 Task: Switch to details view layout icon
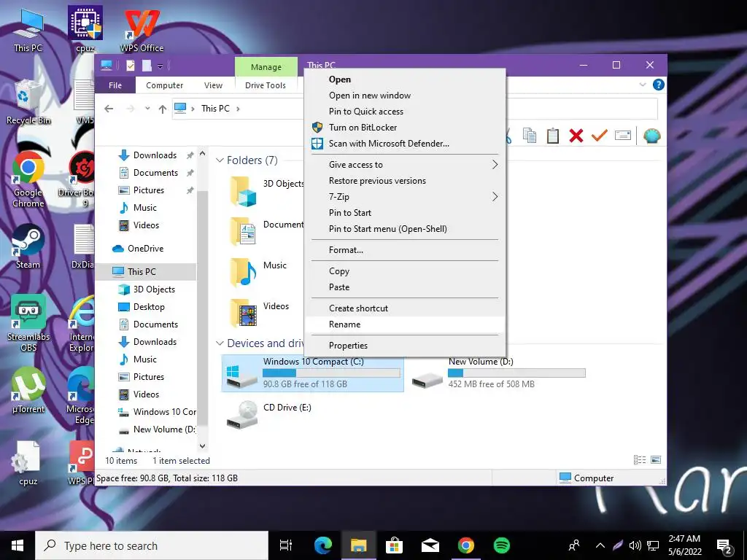639,460
